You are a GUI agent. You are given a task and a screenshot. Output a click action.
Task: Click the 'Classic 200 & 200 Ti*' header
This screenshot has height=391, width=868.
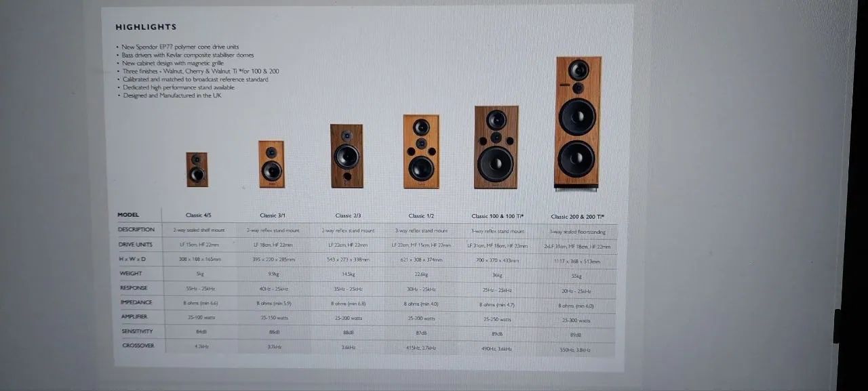point(577,217)
